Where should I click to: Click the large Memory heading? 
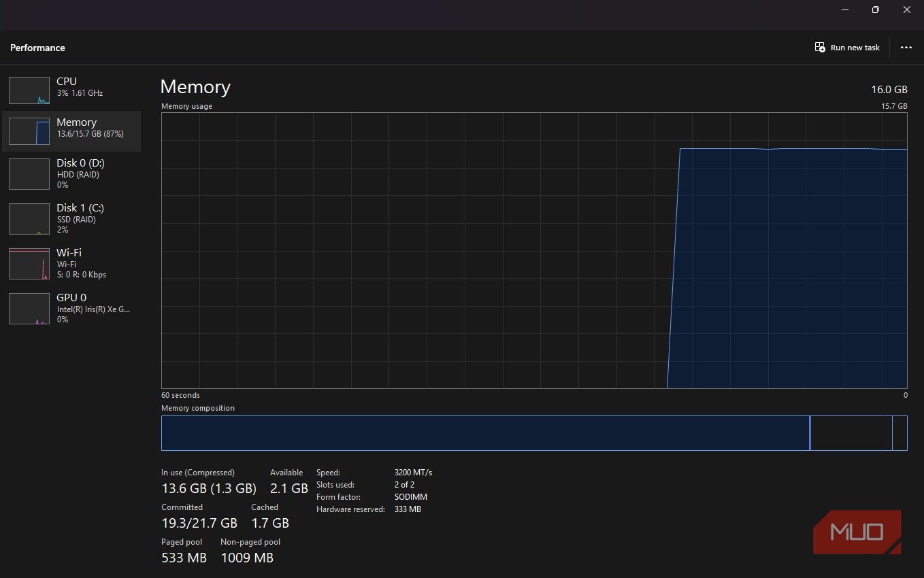pos(195,87)
